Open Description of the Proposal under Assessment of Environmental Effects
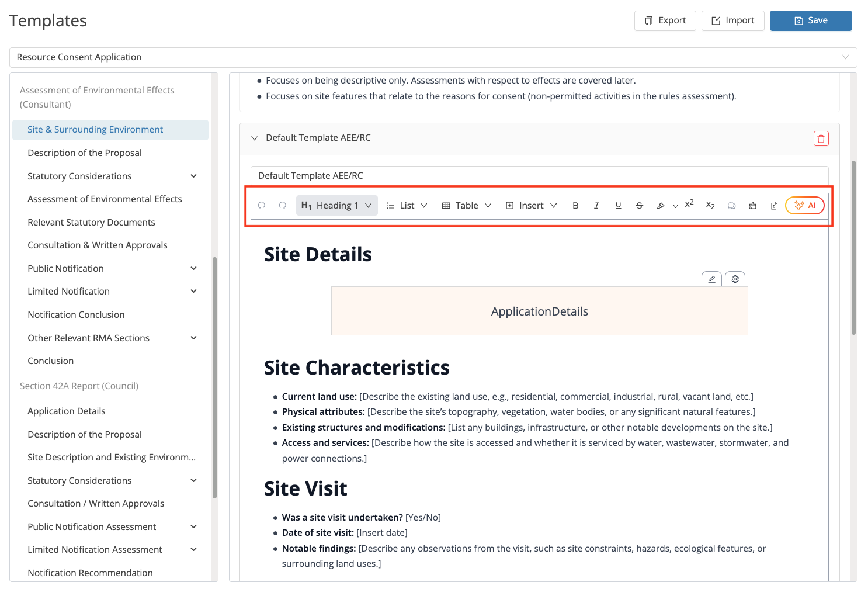This screenshot has width=868, height=589. pos(85,153)
